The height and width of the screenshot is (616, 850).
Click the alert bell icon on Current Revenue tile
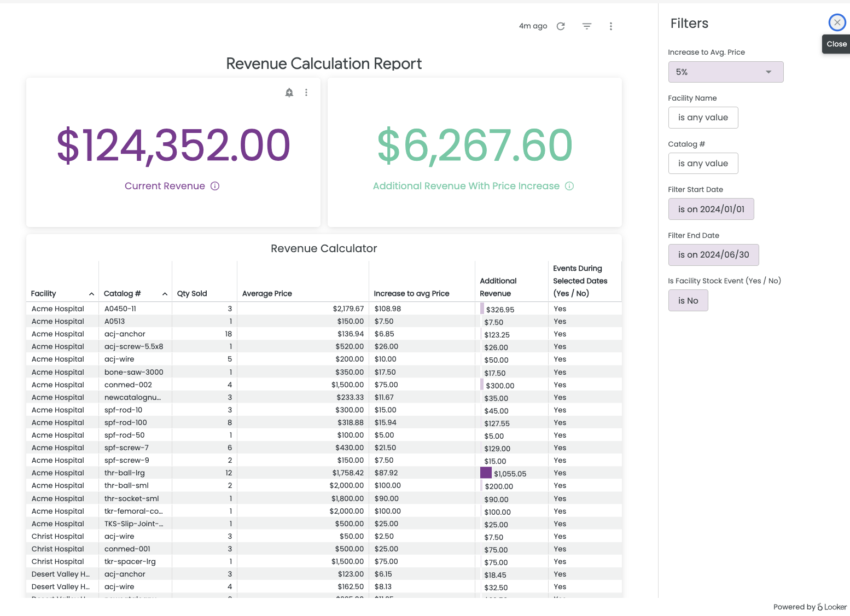click(289, 92)
